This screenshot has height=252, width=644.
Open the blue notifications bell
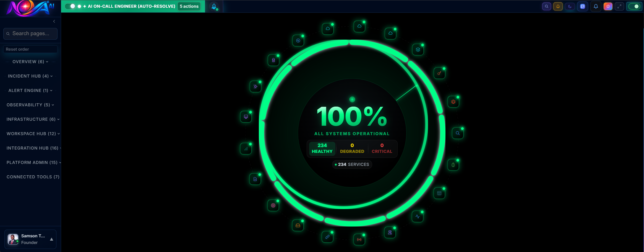click(x=596, y=6)
